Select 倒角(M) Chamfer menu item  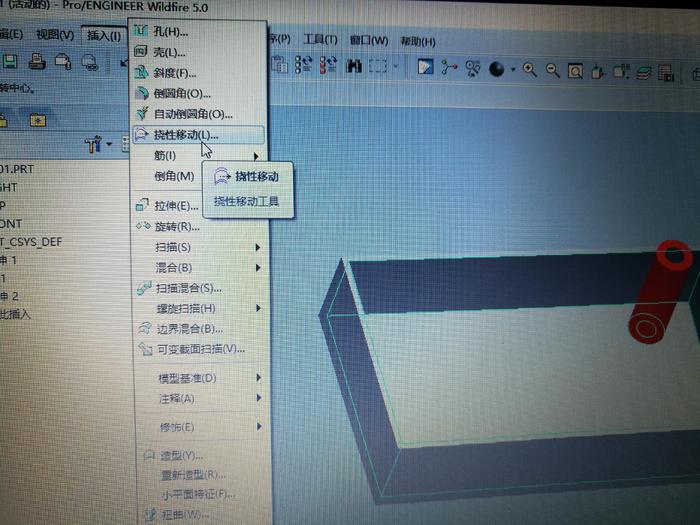click(174, 176)
